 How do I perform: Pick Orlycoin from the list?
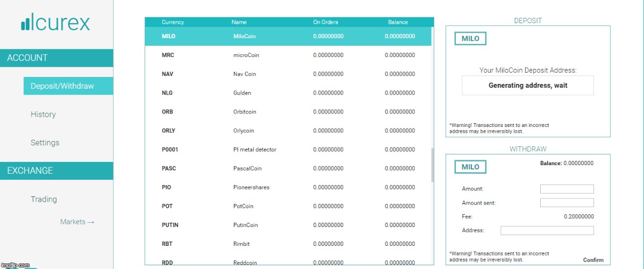[288, 131]
